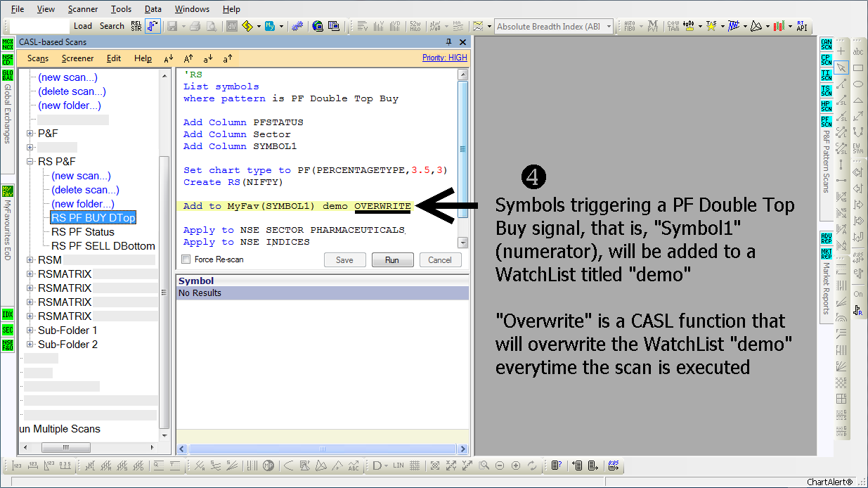This screenshot has height=488, width=868.
Task: Enable the Force Re-scan checkbox
Action: pos(186,259)
